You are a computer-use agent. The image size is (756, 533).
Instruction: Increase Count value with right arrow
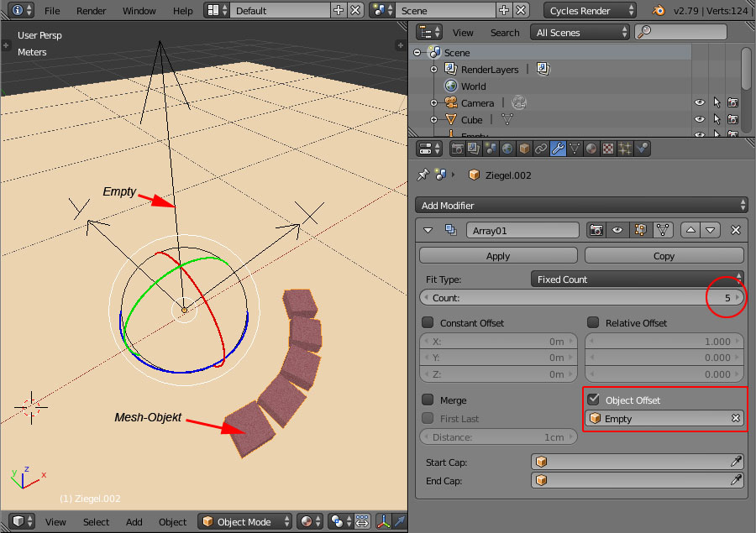(738, 298)
